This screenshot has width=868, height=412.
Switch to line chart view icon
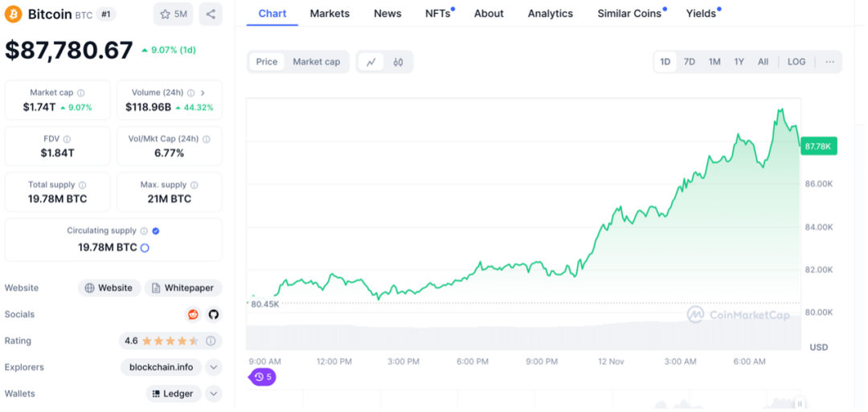pyautogui.click(x=371, y=62)
